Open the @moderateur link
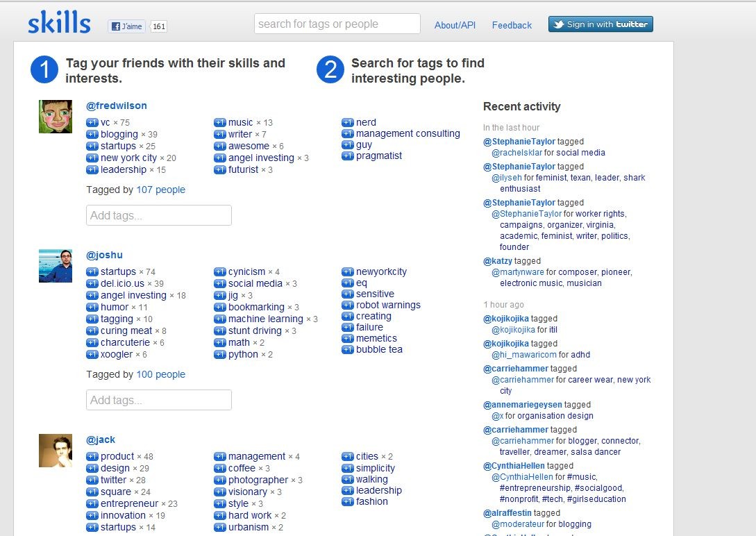The height and width of the screenshot is (536, 756). [519, 524]
